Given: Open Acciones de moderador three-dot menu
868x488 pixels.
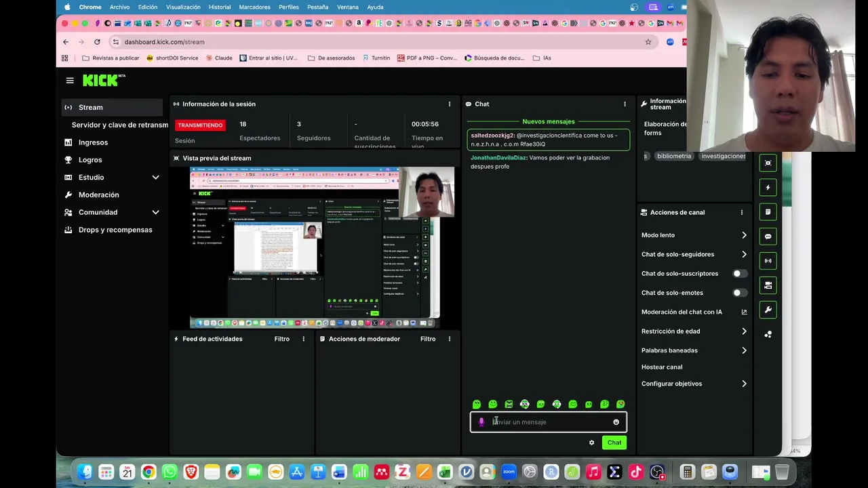Looking at the screenshot, I should point(449,339).
